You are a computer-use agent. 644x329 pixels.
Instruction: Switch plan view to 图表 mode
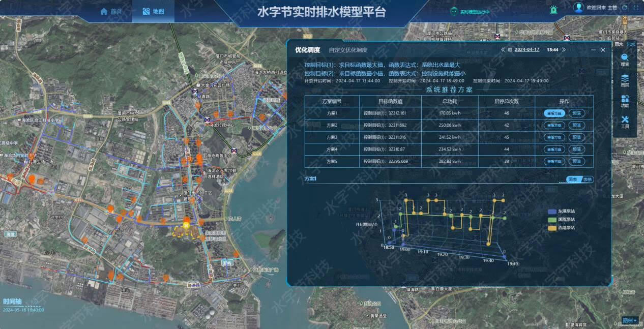[x=573, y=180]
